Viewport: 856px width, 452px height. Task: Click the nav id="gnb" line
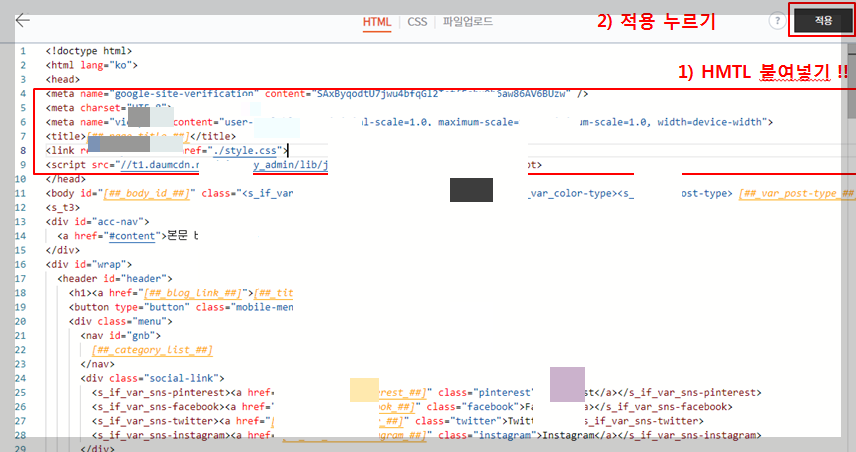click(121, 335)
